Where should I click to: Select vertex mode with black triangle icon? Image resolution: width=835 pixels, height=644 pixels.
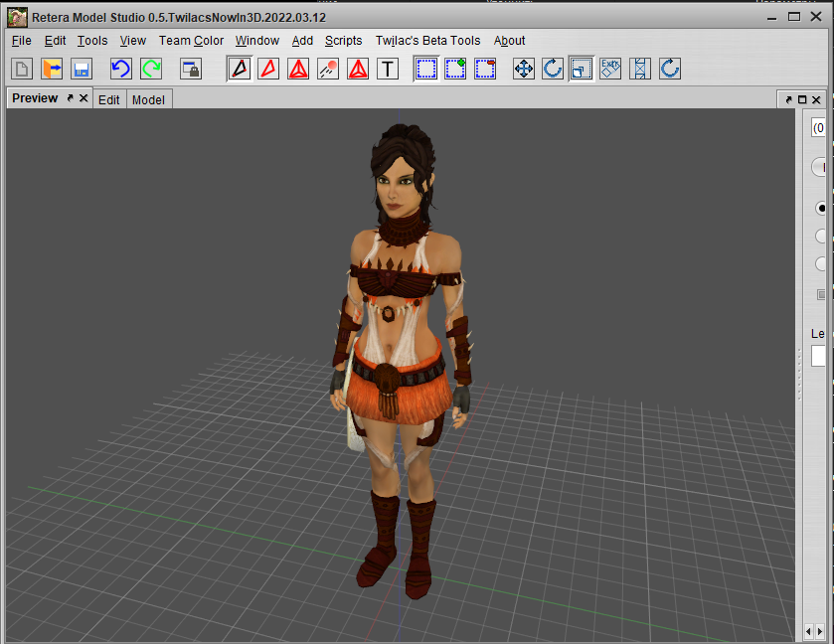(x=240, y=70)
